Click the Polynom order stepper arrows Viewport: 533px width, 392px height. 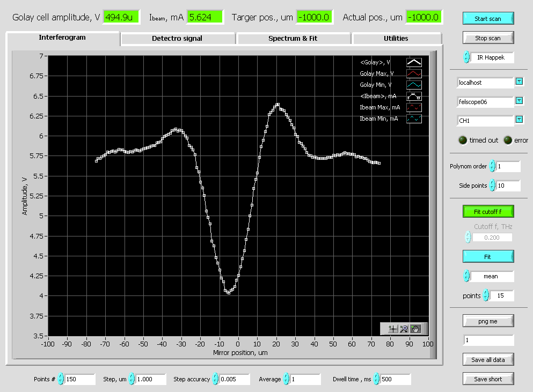click(x=492, y=166)
